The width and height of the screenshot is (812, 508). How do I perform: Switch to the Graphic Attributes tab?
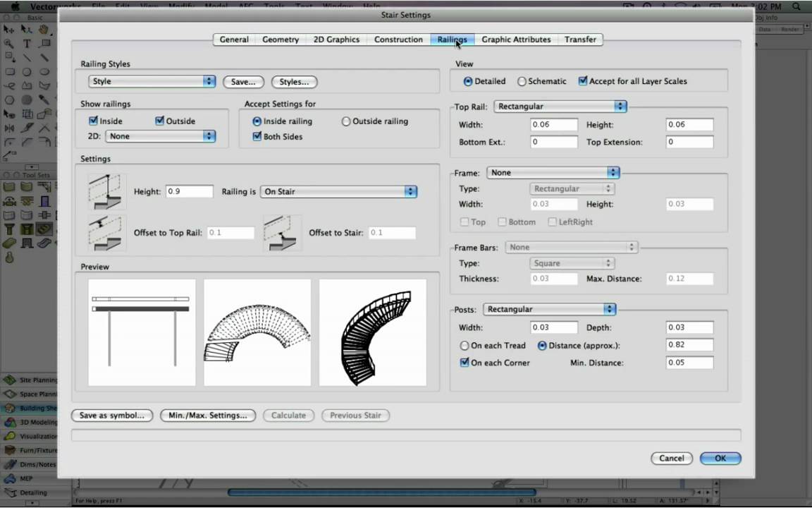(x=516, y=40)
